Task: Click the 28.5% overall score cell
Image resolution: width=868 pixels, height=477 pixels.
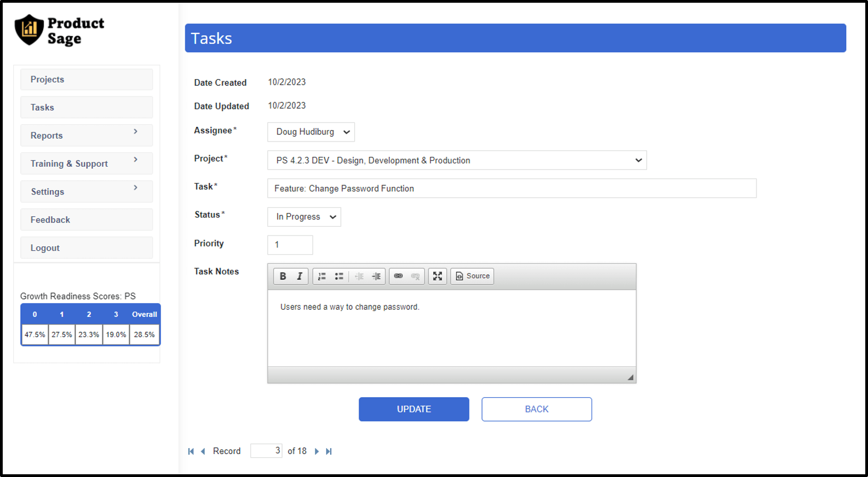Action: click(144, 334)
